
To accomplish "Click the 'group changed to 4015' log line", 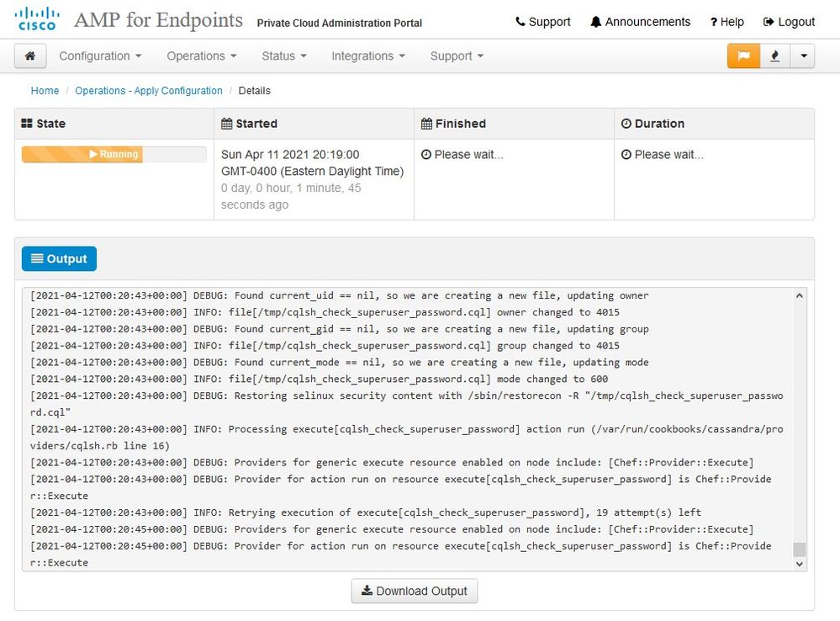I will pyautogui.click(x=325, y=345).
